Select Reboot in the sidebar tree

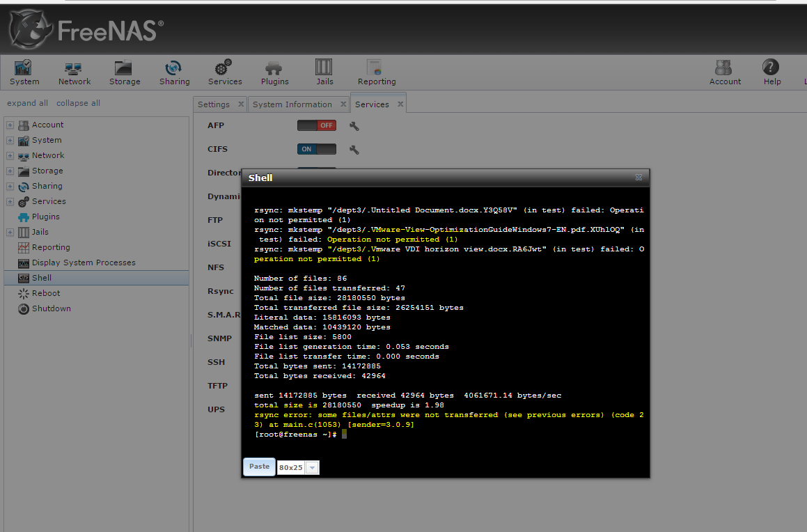[x=46, y=293]
